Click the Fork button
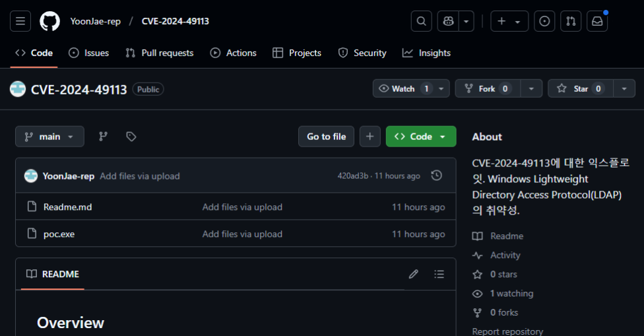This screenshot has width=644, height=336. coord(488,88)
